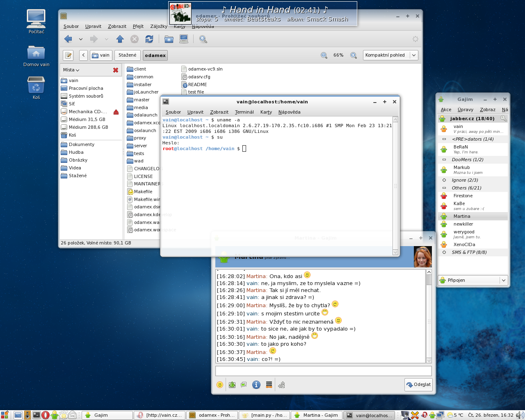Zoom out the file browser view
The height and width of the screenshot is (420, 525).
click(324, 55)
